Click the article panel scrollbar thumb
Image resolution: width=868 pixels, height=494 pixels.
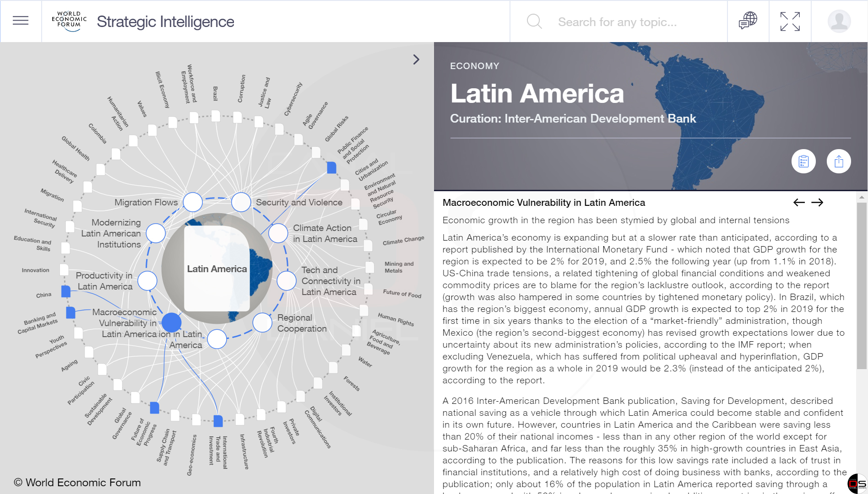862,286
